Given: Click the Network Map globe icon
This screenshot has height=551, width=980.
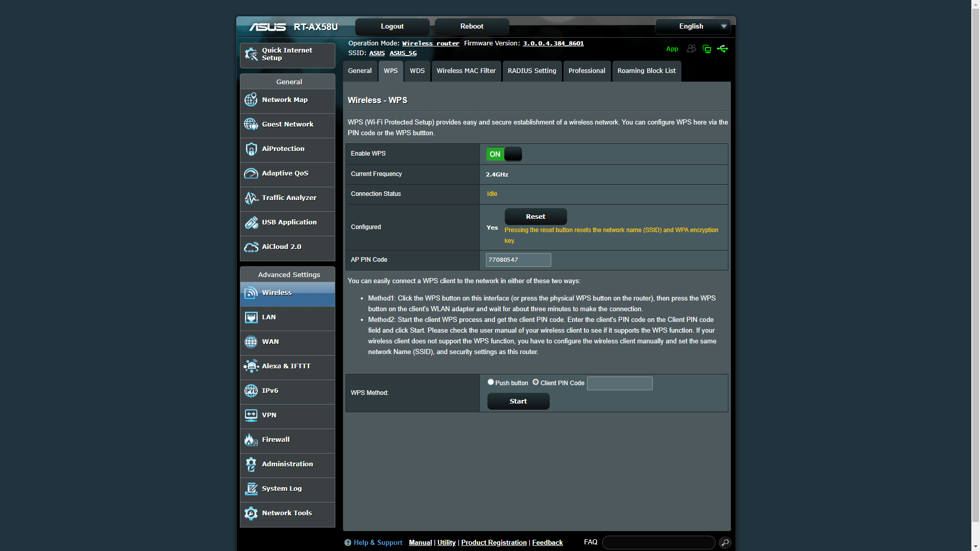Looking at the screenshot, I should (x=251, y=100).
